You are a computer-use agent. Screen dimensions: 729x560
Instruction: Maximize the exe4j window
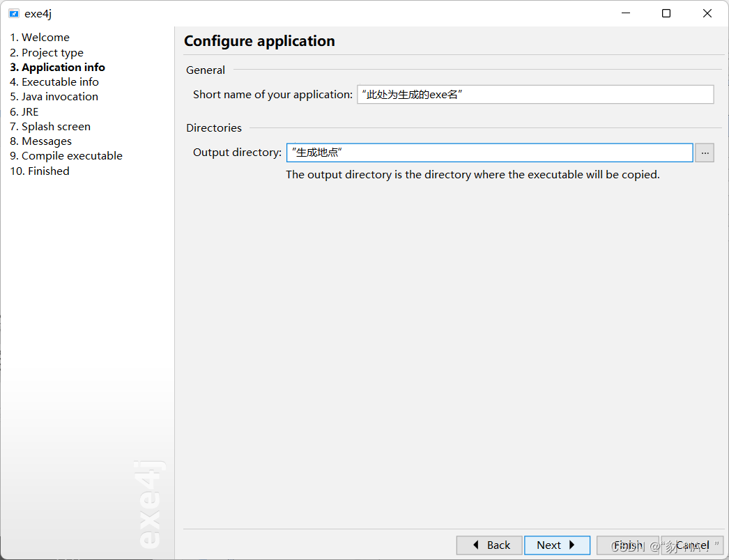click(666, 13)
